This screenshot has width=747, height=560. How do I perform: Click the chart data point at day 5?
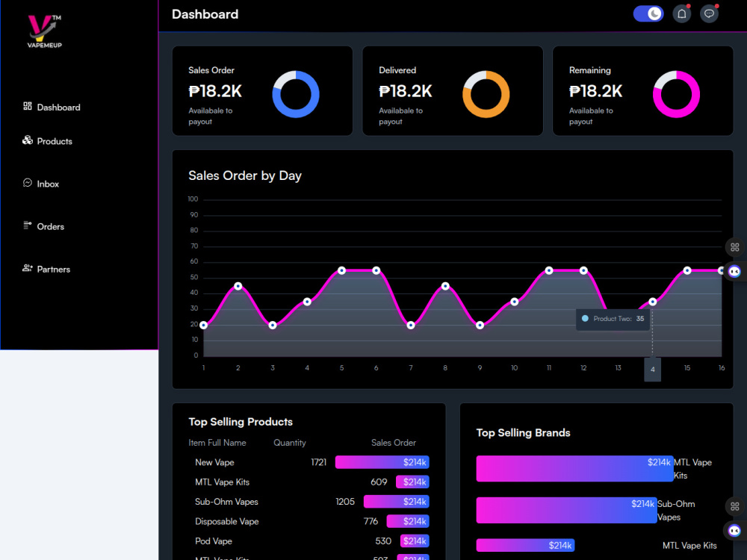(341, 270)
